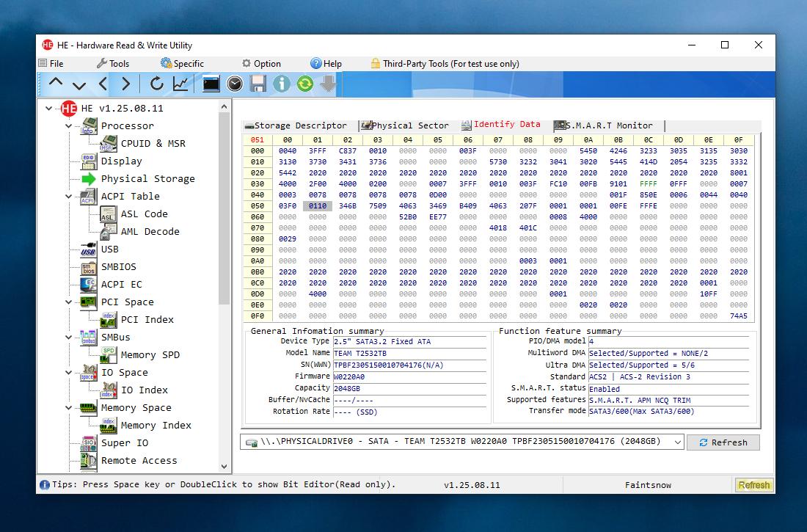Collapse the Memory Space tree node
This screenshot has width=807, height=532.
tap(69, 408)
